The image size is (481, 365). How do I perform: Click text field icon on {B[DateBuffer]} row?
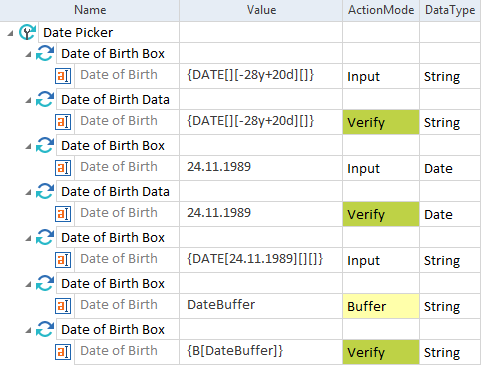point(63,352)
